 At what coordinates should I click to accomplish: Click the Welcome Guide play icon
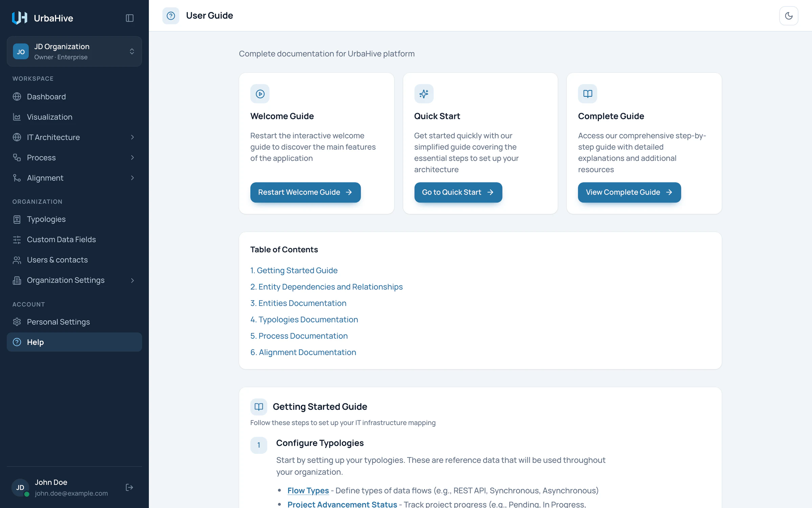tap(260, 94)
